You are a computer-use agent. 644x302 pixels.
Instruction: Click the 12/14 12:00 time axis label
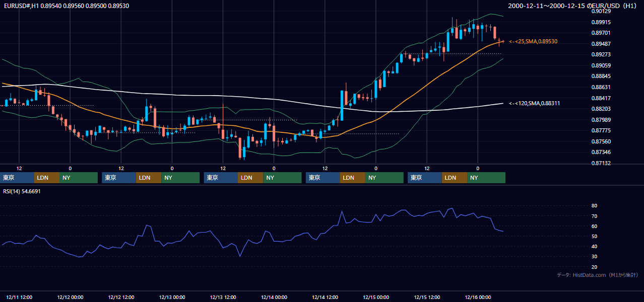click(x=325, y=297)
